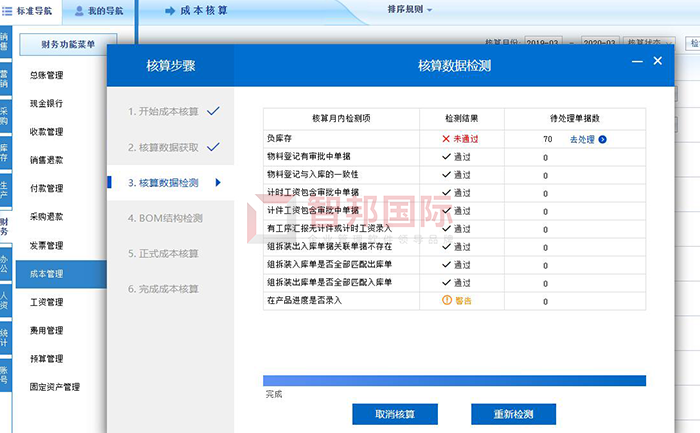Image resolution: width=700 pixels, height=433 pixels.
Task: Select 工资管理 menu item
Action: point(46,302)
